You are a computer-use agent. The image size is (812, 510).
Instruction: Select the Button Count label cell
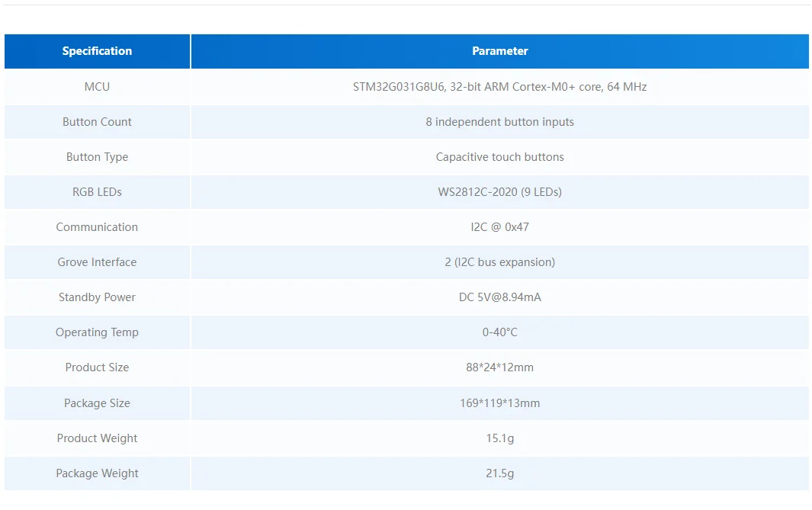coord(97,122)
